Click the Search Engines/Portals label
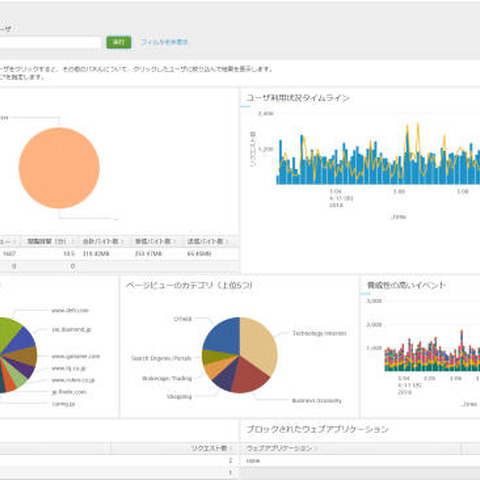This screenshot has height=480, width=480. pos(161,358)
